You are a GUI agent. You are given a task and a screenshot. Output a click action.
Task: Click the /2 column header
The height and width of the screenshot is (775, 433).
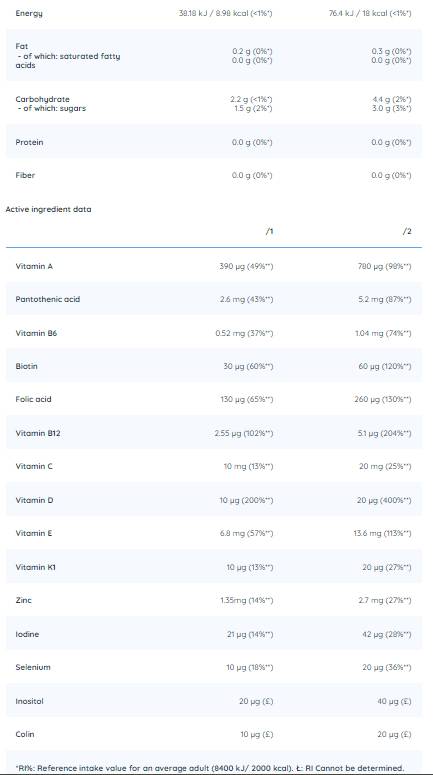407,231
